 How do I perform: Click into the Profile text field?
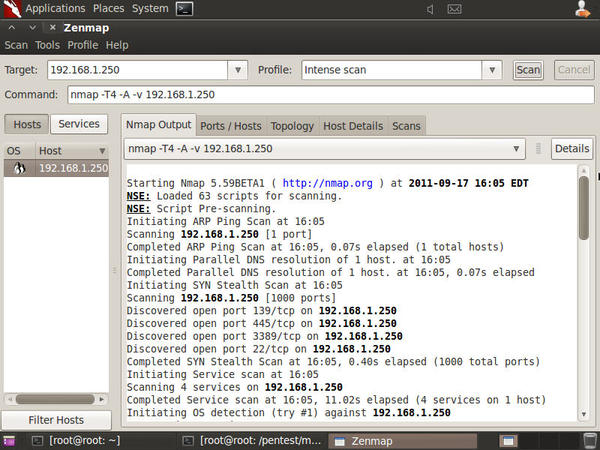coord(391,70)
